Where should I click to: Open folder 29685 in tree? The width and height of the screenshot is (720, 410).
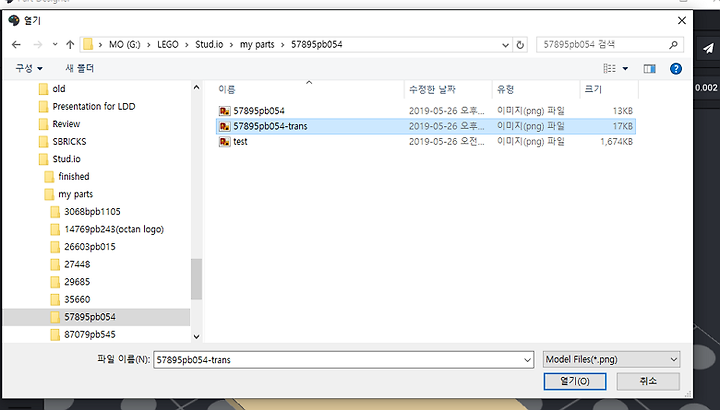(77, 282)
